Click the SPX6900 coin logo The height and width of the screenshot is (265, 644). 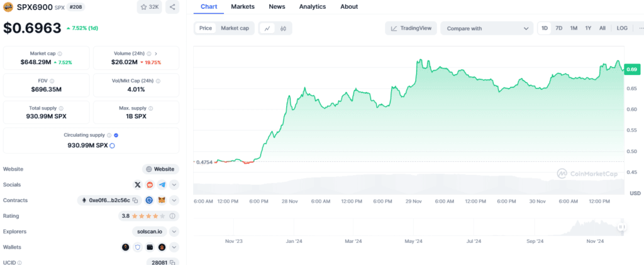[8, 6]
